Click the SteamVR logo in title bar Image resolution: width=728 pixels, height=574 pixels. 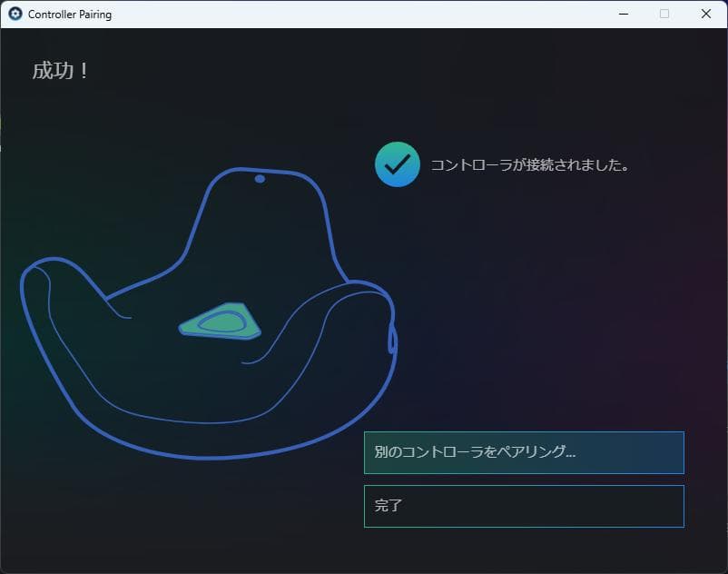point(15,14)
